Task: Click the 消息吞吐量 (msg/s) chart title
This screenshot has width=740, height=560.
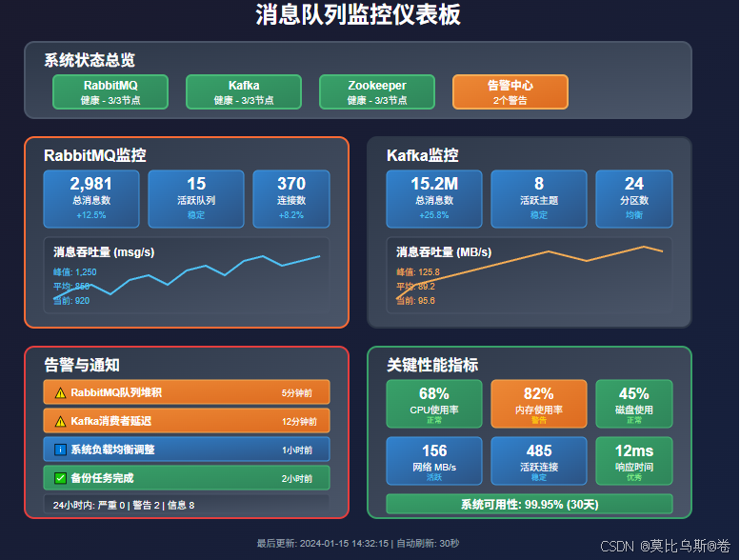Action: (104, 252)
